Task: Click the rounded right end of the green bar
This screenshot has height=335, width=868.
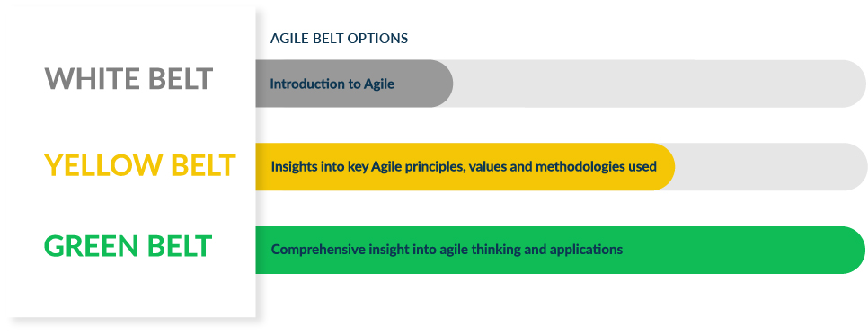Action: coord(853,250)
